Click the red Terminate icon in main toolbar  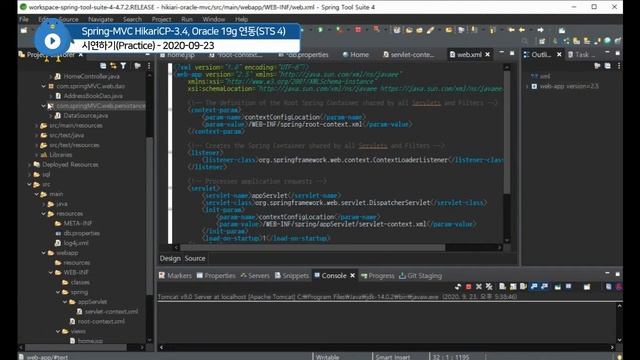point(358,30)
